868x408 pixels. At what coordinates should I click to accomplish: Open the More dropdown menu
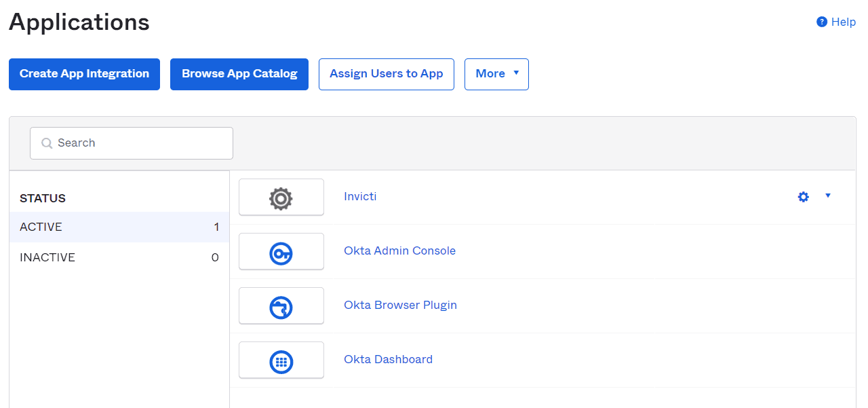[x=496, y=74]
